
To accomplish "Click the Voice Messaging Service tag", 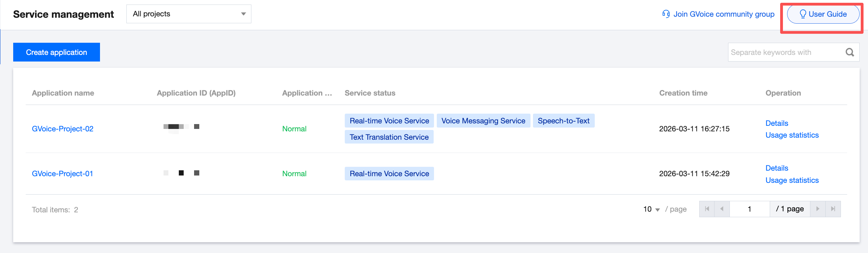I will click(x=483, y=121).
